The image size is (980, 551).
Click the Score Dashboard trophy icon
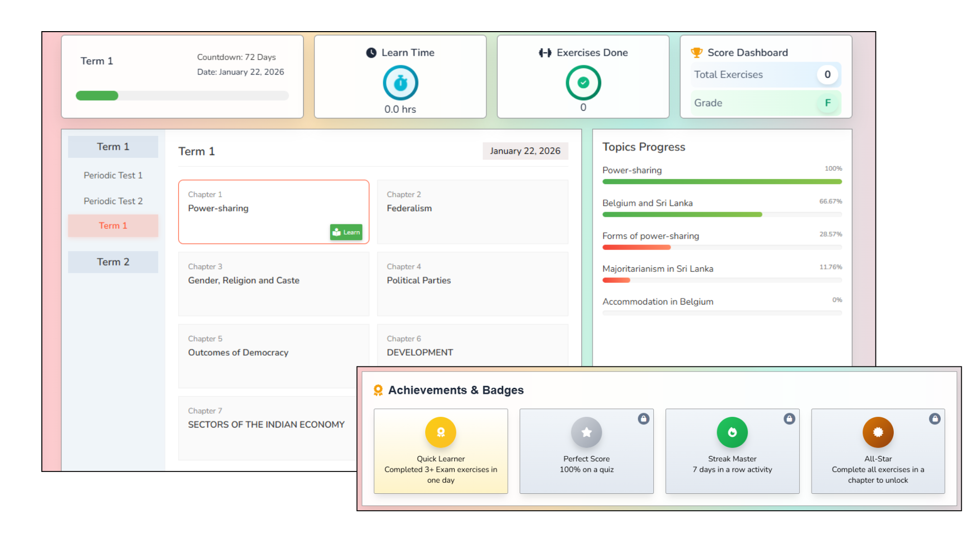tap(696, 53)
